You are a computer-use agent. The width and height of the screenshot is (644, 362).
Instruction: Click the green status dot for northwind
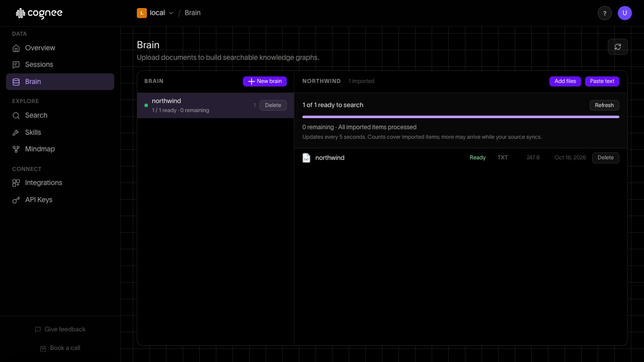point(146,106)
